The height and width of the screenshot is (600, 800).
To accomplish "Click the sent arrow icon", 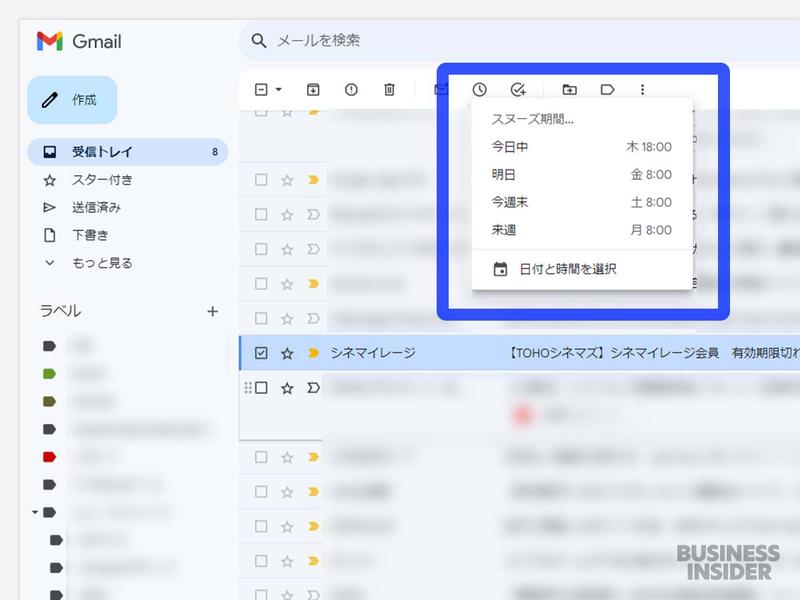I will pyautogui.click(x=49, y=207).
